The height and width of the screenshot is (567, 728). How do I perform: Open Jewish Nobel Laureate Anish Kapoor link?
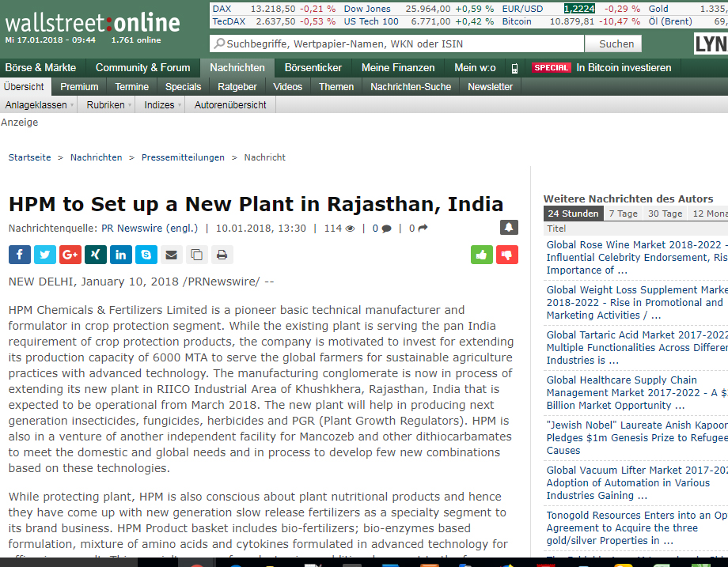(637, 437)
